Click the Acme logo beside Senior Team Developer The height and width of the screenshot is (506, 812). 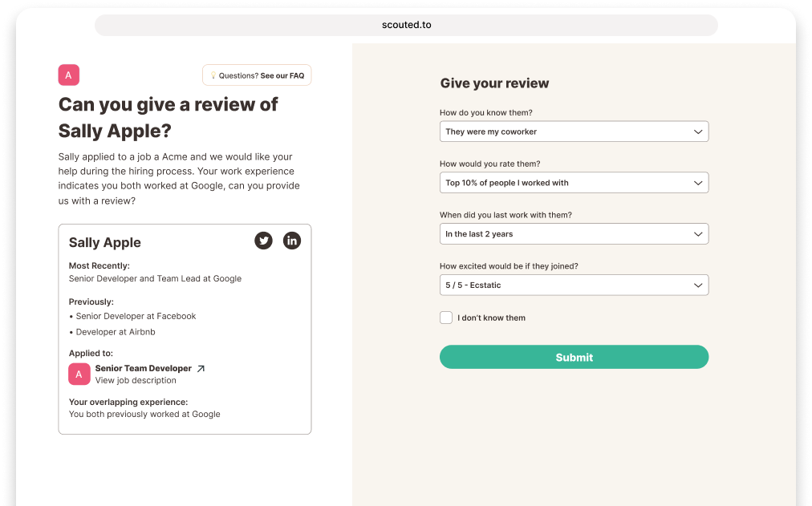point(79,374)
